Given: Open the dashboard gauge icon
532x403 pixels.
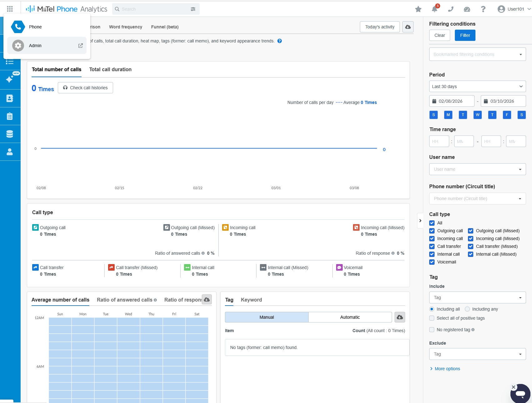Looking at the screenshot, I should tap(467, 9).
